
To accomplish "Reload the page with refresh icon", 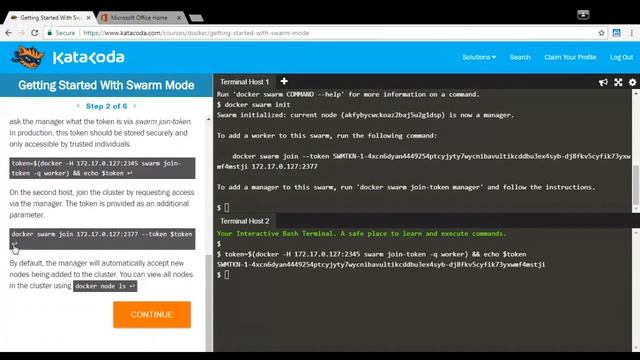I will pyautogui.click(x=35, y=33).
